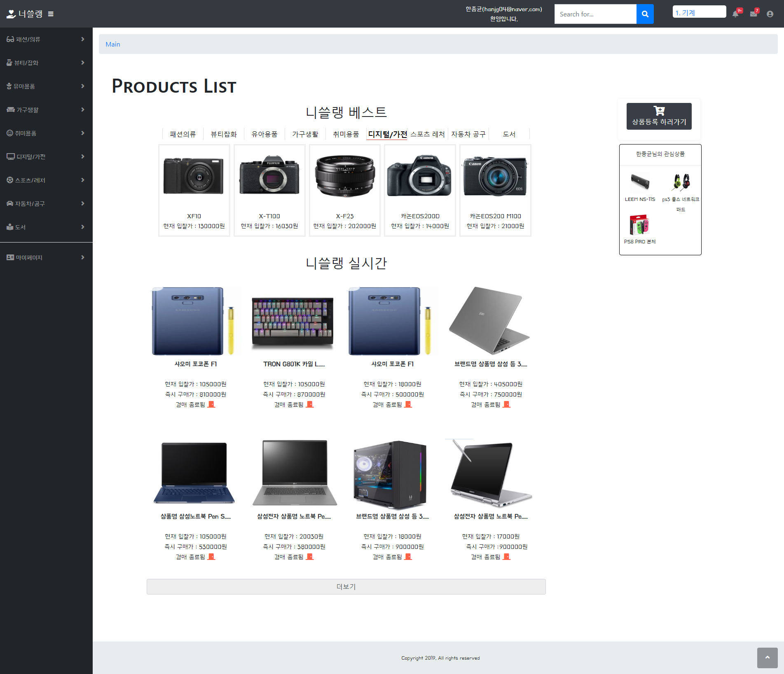
Task: Expand the 가구생활 sidebar chevron
Action: (x=82, y=110)
